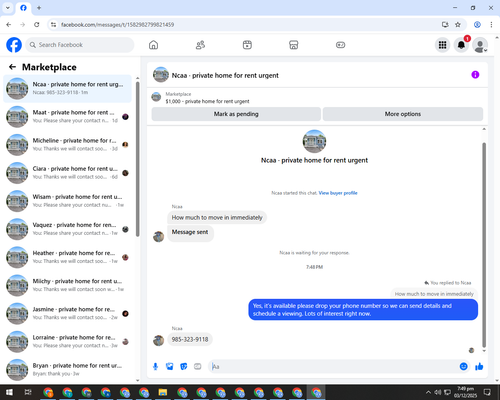
Task: Open Vaquez conversation
Action: tap(67, 229)
